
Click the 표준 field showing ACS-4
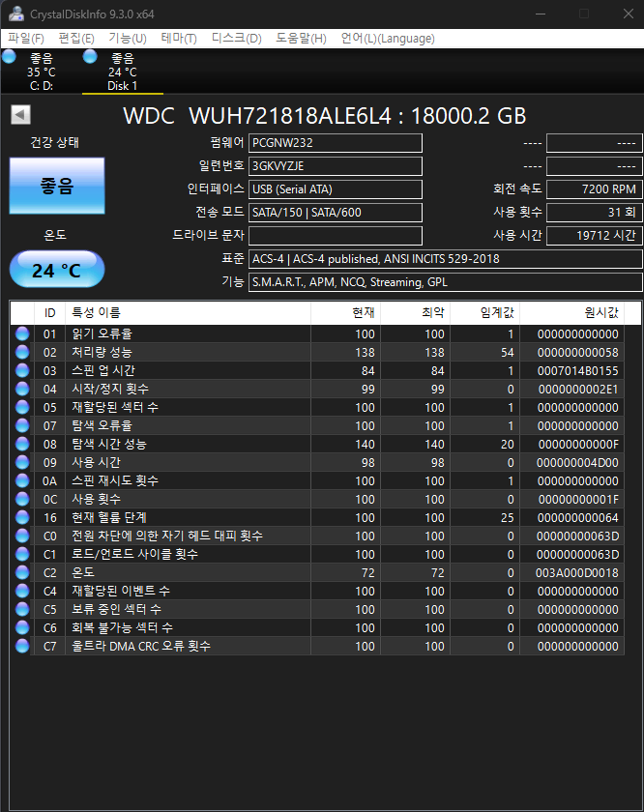pos(445,259)
